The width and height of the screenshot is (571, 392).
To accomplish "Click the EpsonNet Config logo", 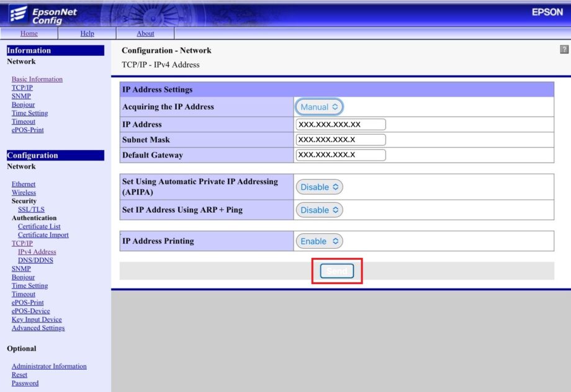I will point(36,13).
